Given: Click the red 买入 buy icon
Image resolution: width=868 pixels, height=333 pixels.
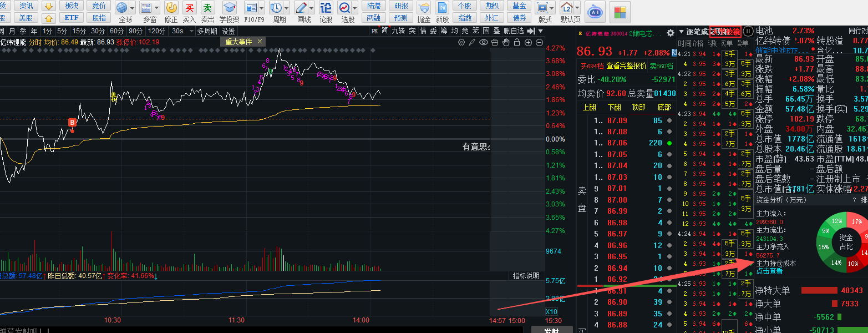Looking at the screenshot, I should (x=189, y=8).
